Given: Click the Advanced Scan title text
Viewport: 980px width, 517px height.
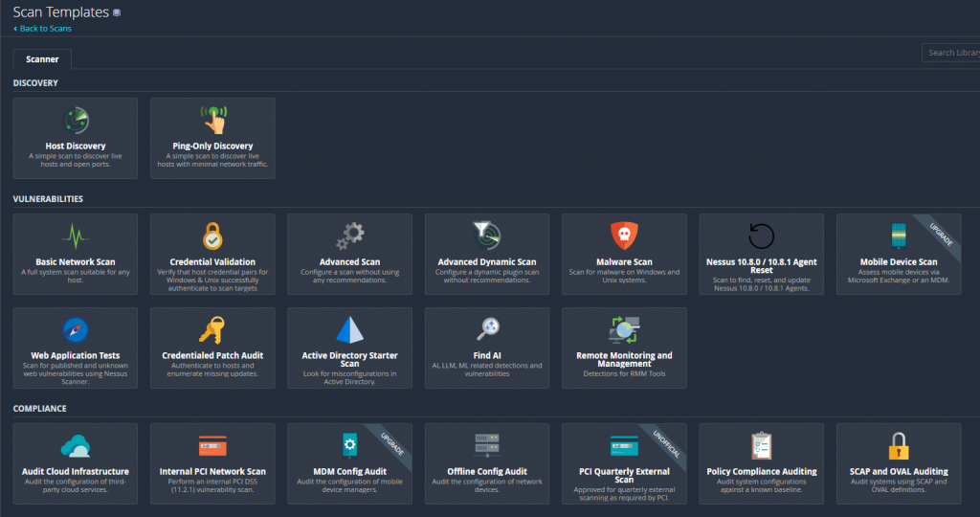Looking at the screenshot, I should [350, 262].
